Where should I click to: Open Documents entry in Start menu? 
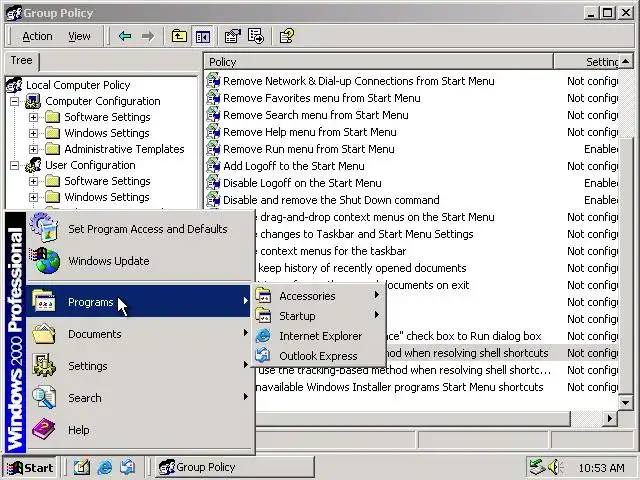(x=138, y=334)
